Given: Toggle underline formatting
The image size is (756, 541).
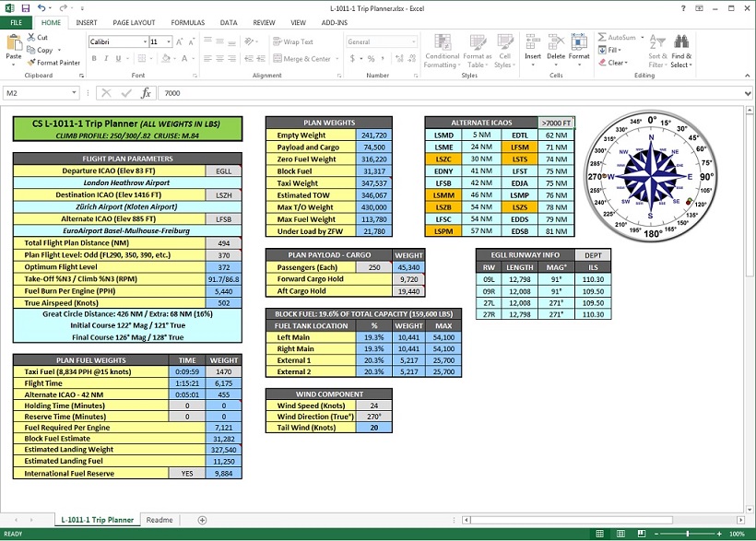Looking at the screenshot, I should click(x=118, y=58).
